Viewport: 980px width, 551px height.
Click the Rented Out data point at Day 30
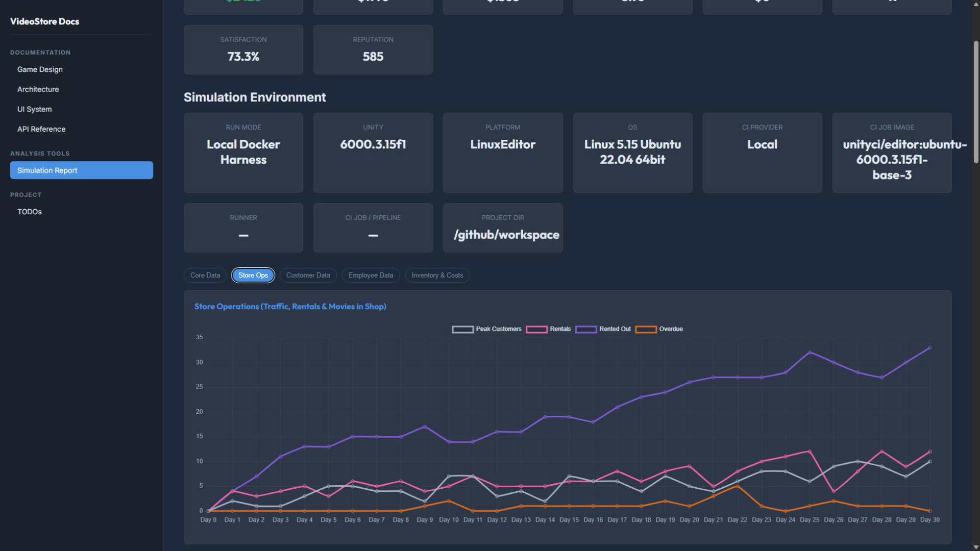[929, 348]
